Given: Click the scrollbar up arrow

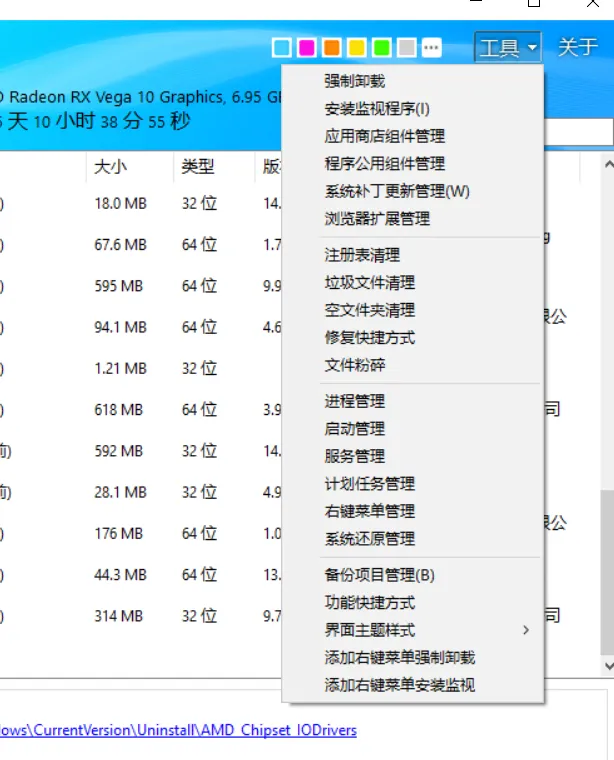Looking at the screenshot, I should [x=609, y=164].
